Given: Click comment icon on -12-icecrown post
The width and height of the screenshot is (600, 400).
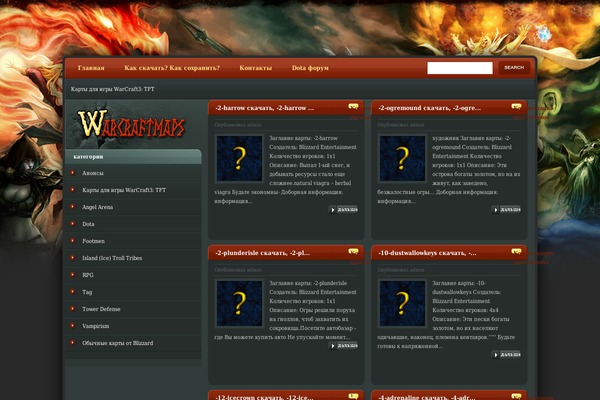Looking at the screenshot, I should (353, 396).
